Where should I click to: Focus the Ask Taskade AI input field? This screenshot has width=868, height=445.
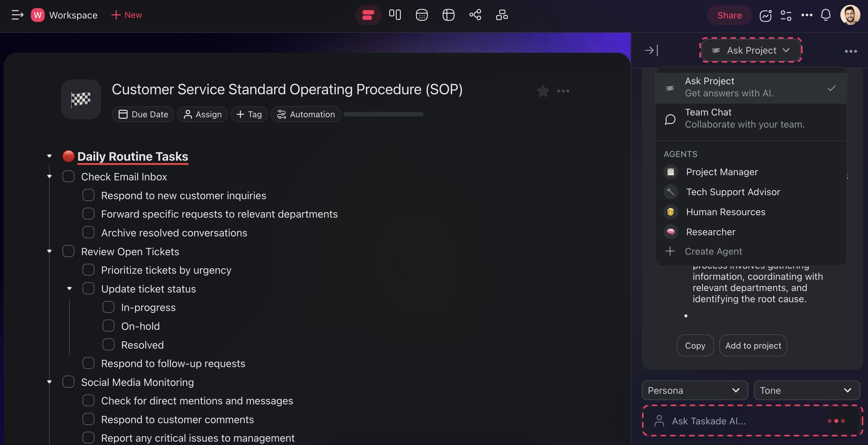coord(741,421)
